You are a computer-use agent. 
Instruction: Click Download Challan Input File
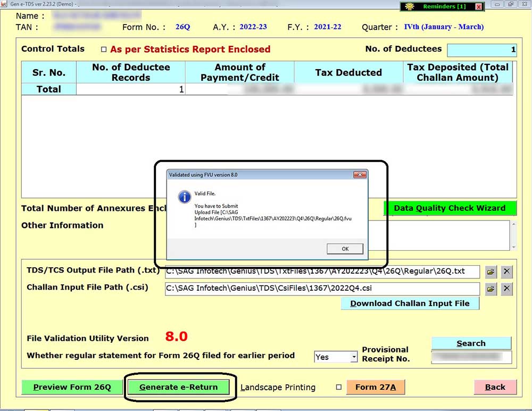pos(410,303)
